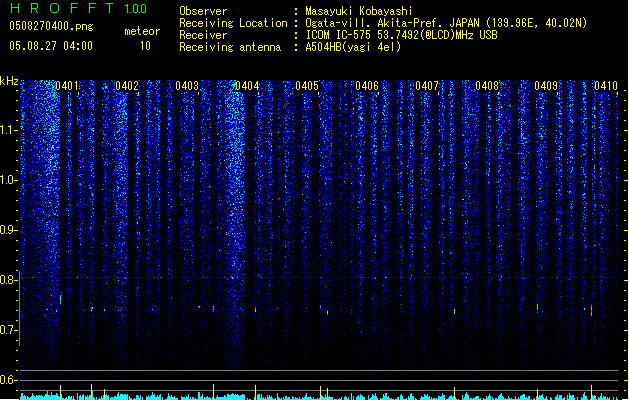Click the 0.9 kHz frequency axis label
629x400 pixels.
click(x=9, y=230)
